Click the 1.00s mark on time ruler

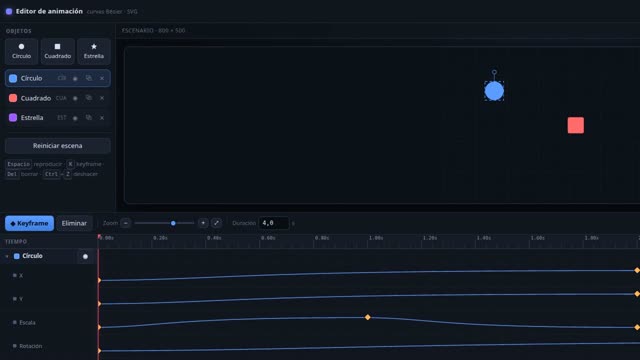coord(376,238)
